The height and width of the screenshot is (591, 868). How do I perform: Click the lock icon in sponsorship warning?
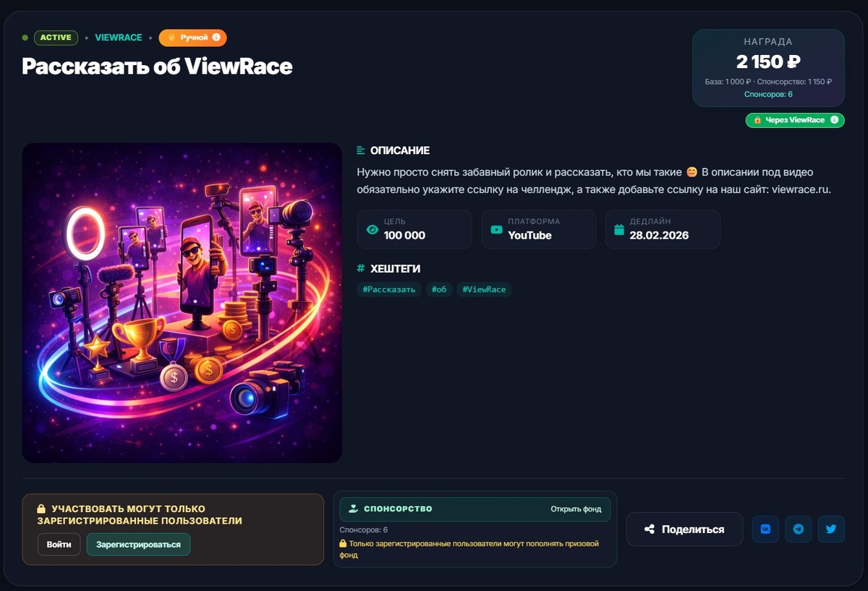click(343, 543)
